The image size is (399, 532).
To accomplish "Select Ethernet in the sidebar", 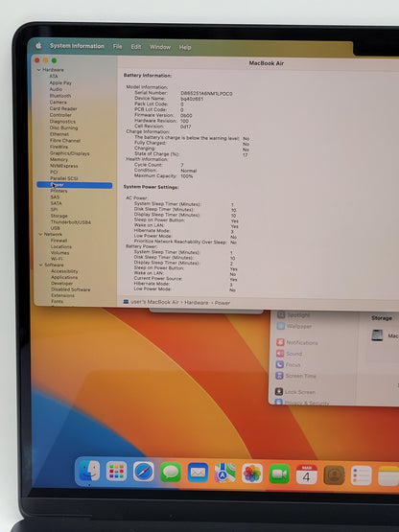I will pyautogui.click(x=59, y=134).
